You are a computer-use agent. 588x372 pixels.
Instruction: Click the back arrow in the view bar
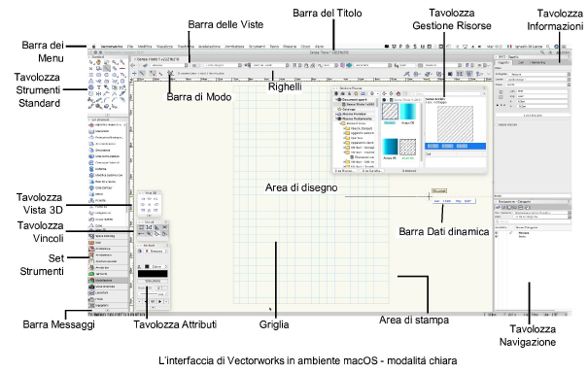(133, 65)
